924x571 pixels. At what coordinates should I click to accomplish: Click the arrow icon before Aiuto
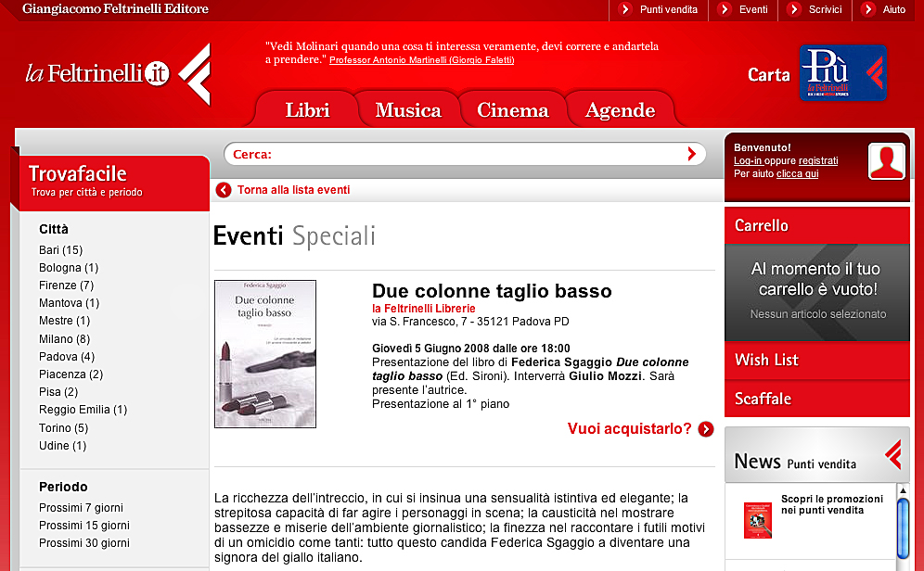(x=868, y=9)
